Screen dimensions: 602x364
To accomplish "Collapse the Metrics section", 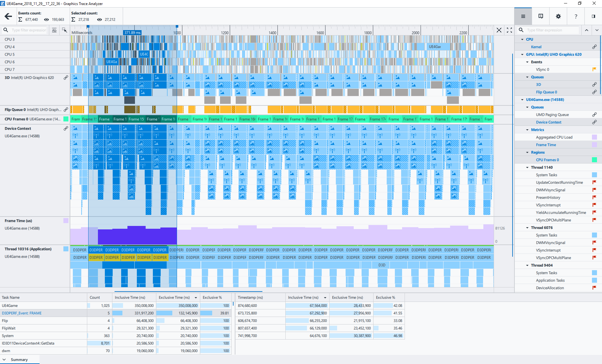I will (x=527, y=130).
